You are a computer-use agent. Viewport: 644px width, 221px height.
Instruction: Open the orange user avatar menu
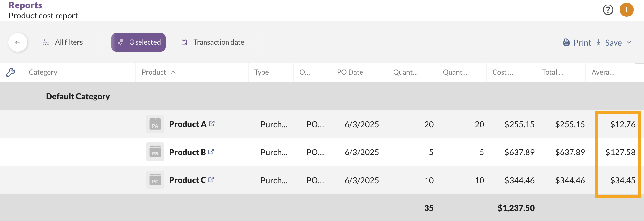pyautogui.click(x=627, y=10)
